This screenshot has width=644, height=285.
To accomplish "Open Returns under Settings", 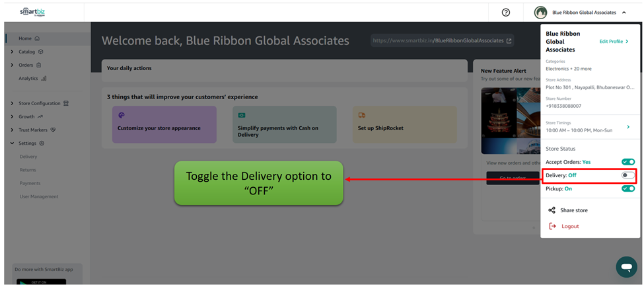I will click(28, 170).
